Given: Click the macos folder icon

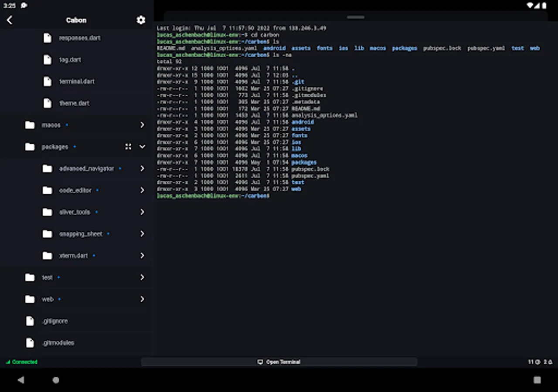Looking at the screenshot, I should (x=30, y=125).
